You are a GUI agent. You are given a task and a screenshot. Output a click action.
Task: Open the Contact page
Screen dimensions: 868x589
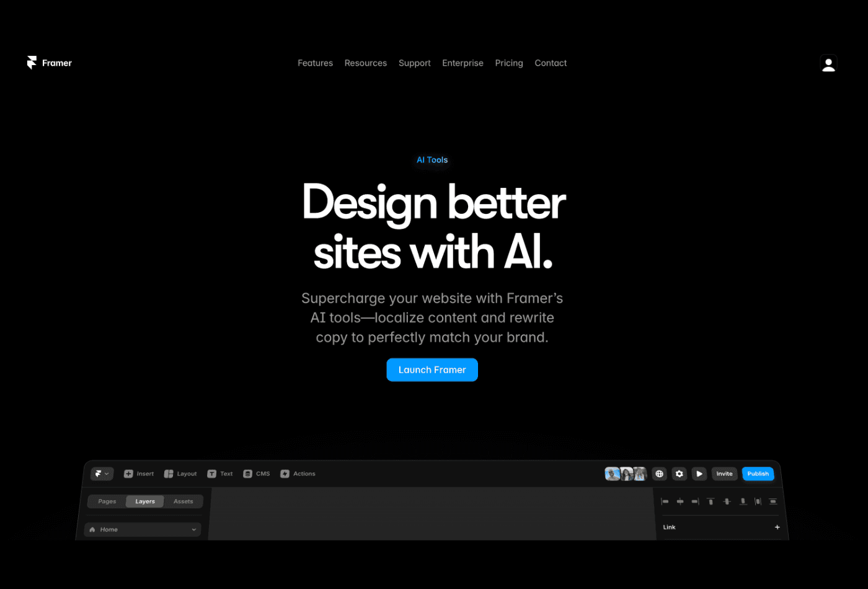click(551, 63)
